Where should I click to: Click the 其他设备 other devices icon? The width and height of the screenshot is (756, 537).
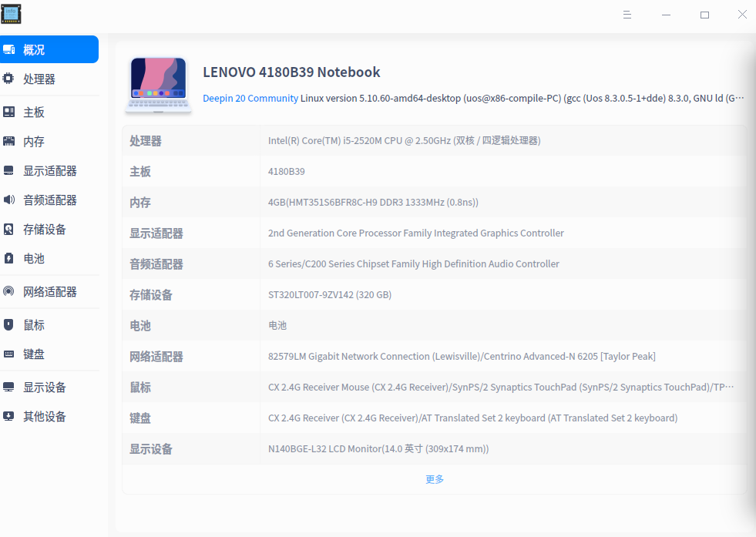tap(8, 416)
